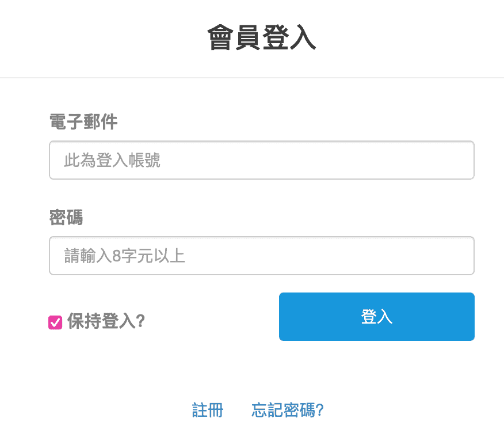Image resolution: width=504 pixels, height=433 pixels.
Task: Open the 註冊 registration link
Action: 207,410
